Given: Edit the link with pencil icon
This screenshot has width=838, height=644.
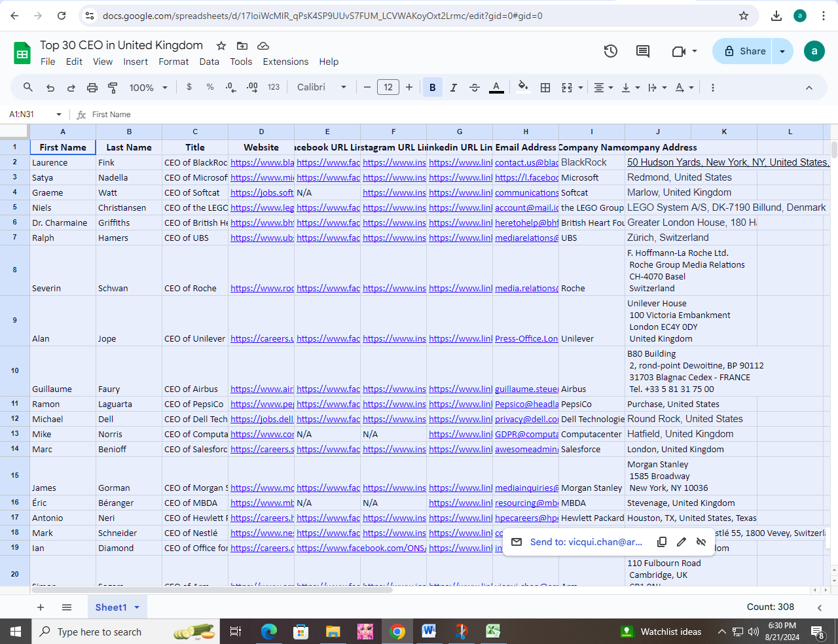Looking at the screenshot, I should click(682, 542).
